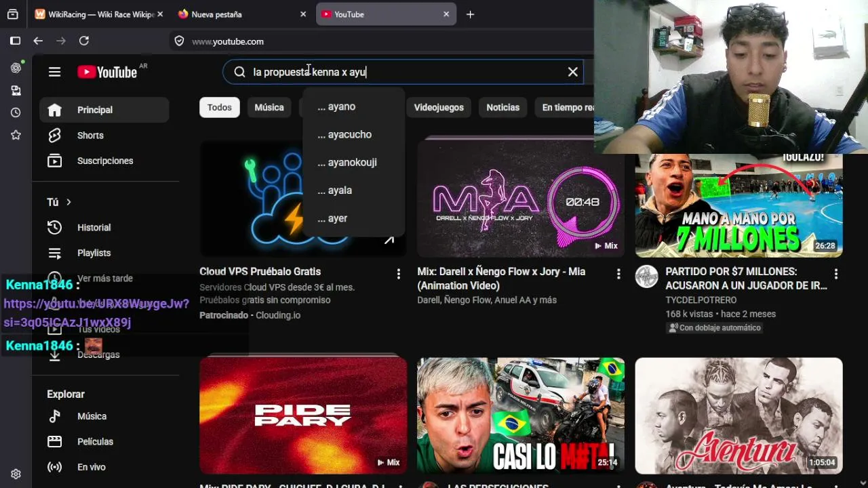Open Playlists in the sidebar
This screenshot has width=868, height=488.
coord(104,253)
